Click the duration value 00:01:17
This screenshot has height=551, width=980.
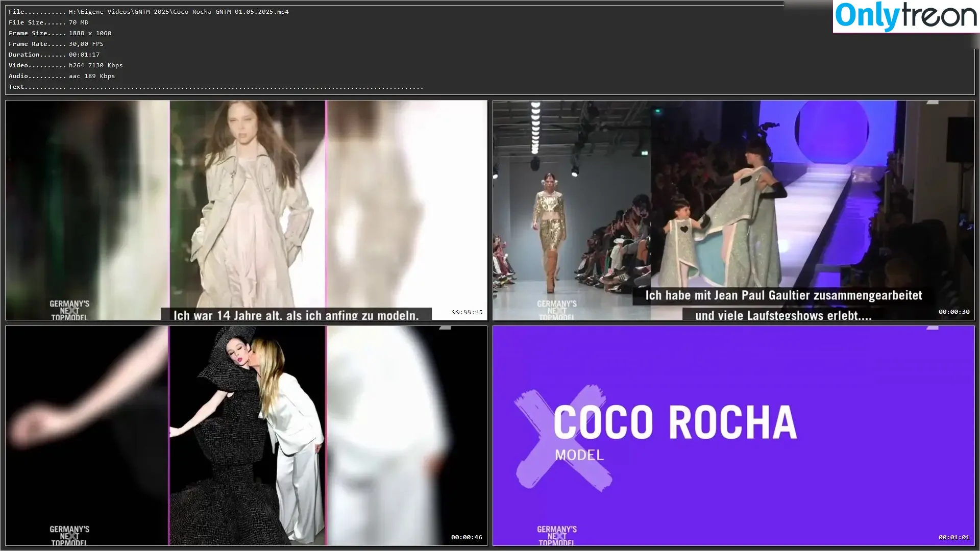(84, 55)
